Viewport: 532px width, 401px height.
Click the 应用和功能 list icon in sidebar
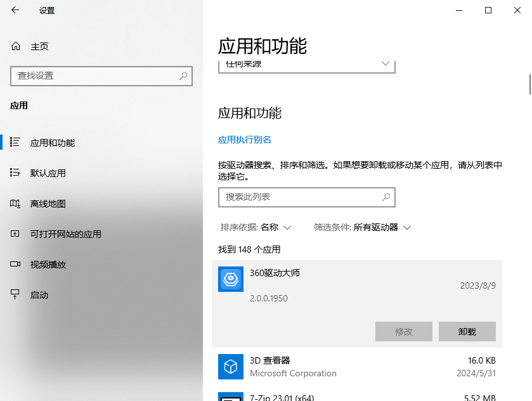coord(15,142)
